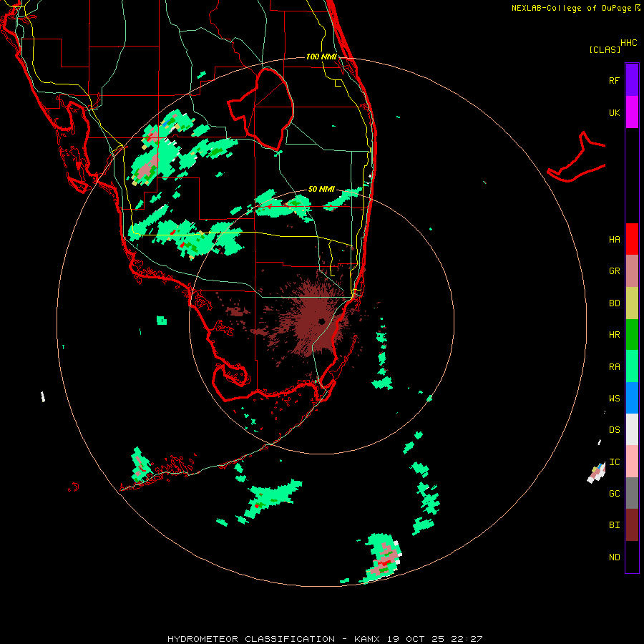This screenshot has width=644, height=644.
Task: Click the Hydrometeor Classification KAMX caption
Action: 325,639
